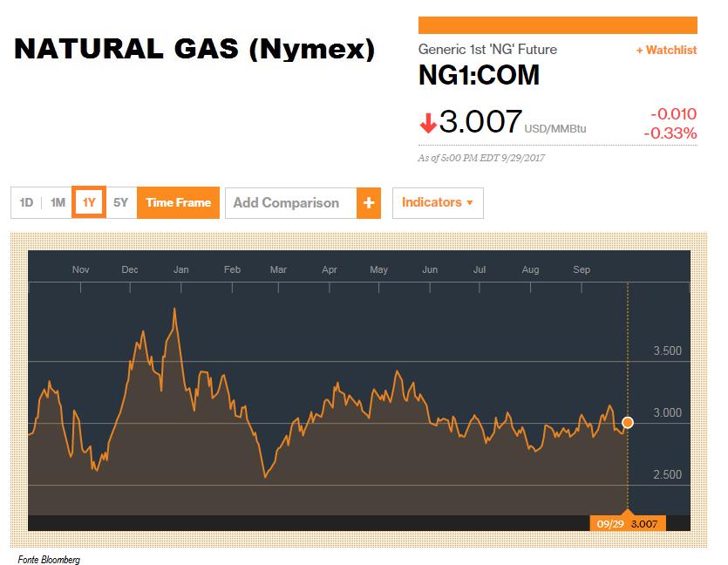
Task: Switch chart to 5Y range
Action: [120, 202]
